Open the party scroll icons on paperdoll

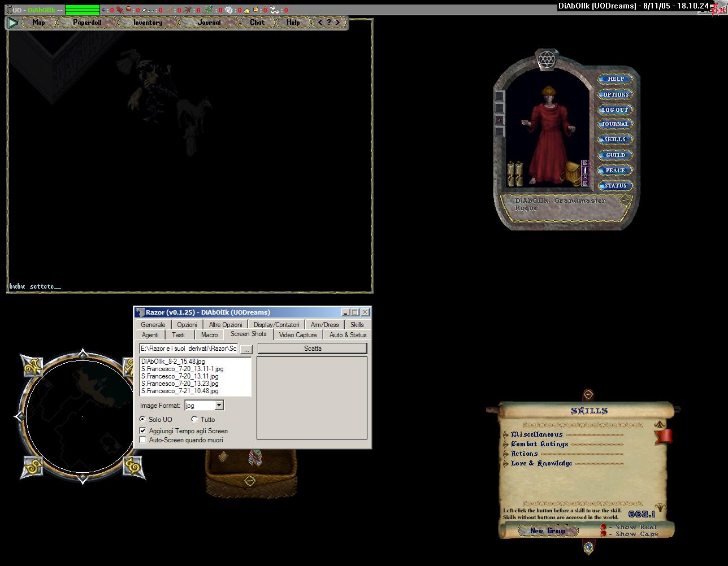click(515, 173)
